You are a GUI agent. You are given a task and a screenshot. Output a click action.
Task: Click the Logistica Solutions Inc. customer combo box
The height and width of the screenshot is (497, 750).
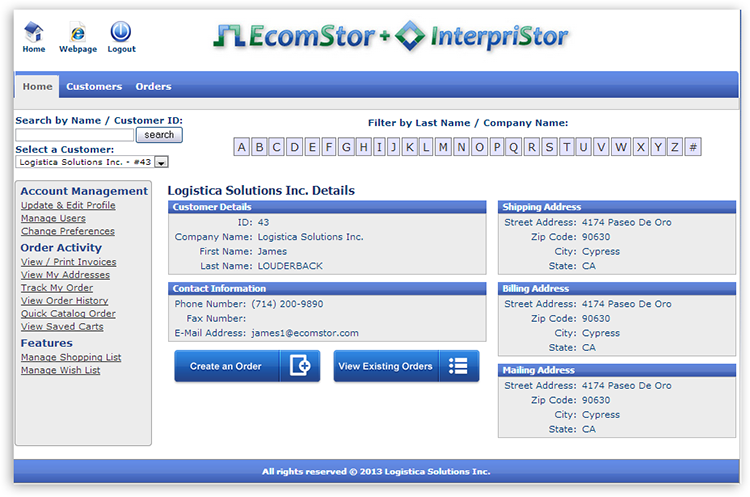91,162
